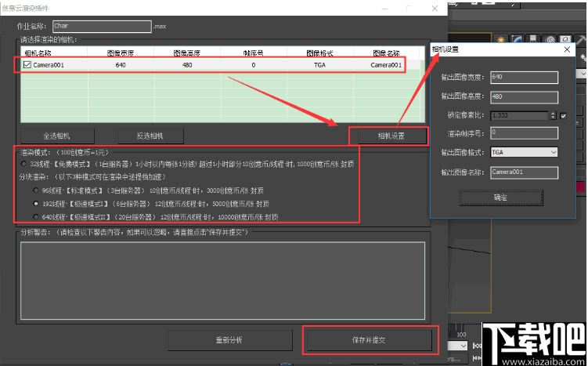Image resolution: width=588 pixels, height=366 pixels.
Task: Confirm camera settings with 确定 button
Action: click(x=501, y=197)
